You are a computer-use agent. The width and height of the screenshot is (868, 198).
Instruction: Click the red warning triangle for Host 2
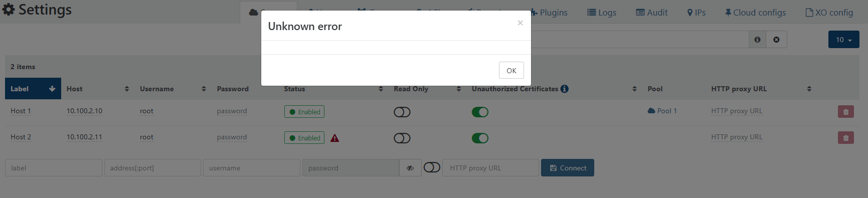click(334, 138)
